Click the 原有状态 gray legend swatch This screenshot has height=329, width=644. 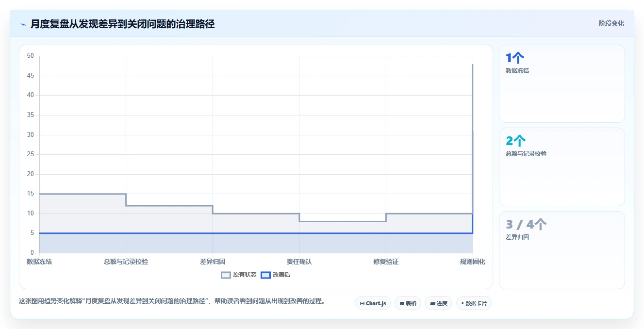coord(226,275)
